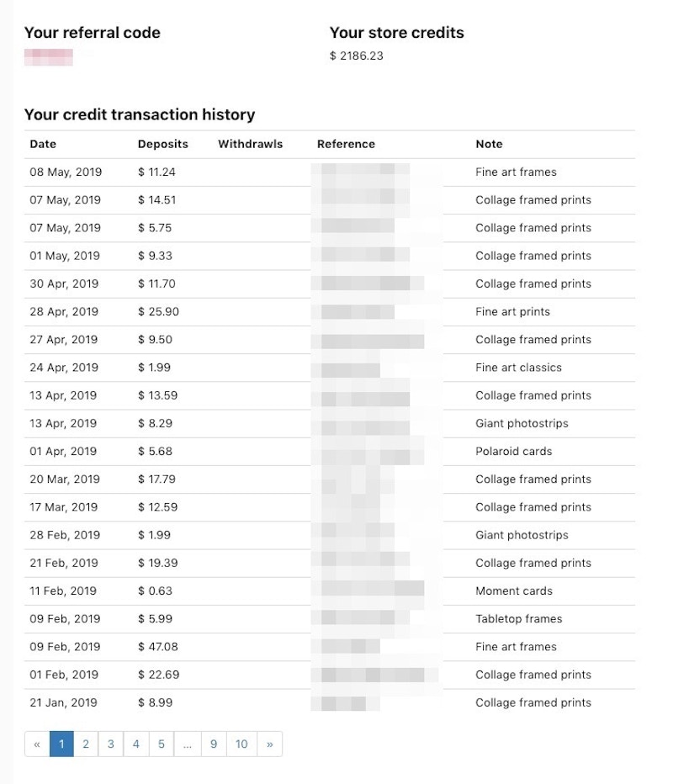The image size is (673, 784).
Task: Click the Deposits column header
Action: 162,144
